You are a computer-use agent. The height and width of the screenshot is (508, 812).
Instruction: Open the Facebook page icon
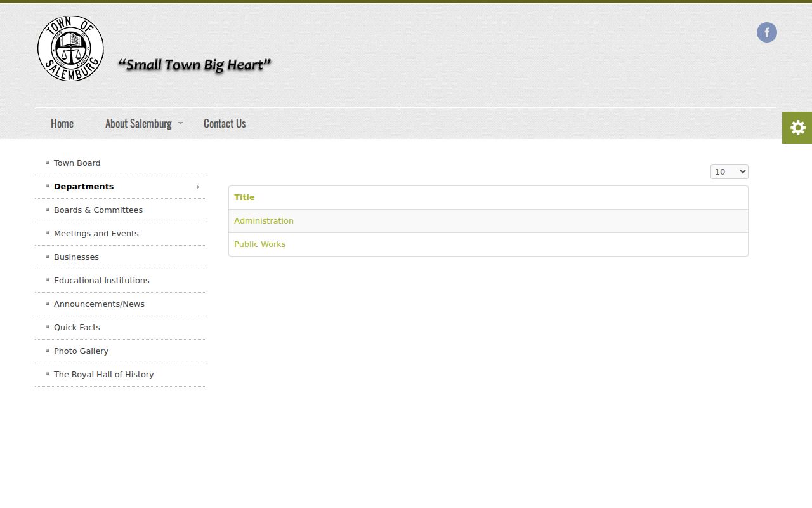point(766,32)
